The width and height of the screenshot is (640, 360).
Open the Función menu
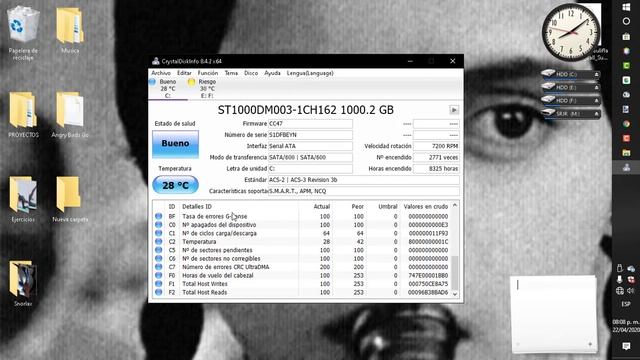[x=208, y=73]
